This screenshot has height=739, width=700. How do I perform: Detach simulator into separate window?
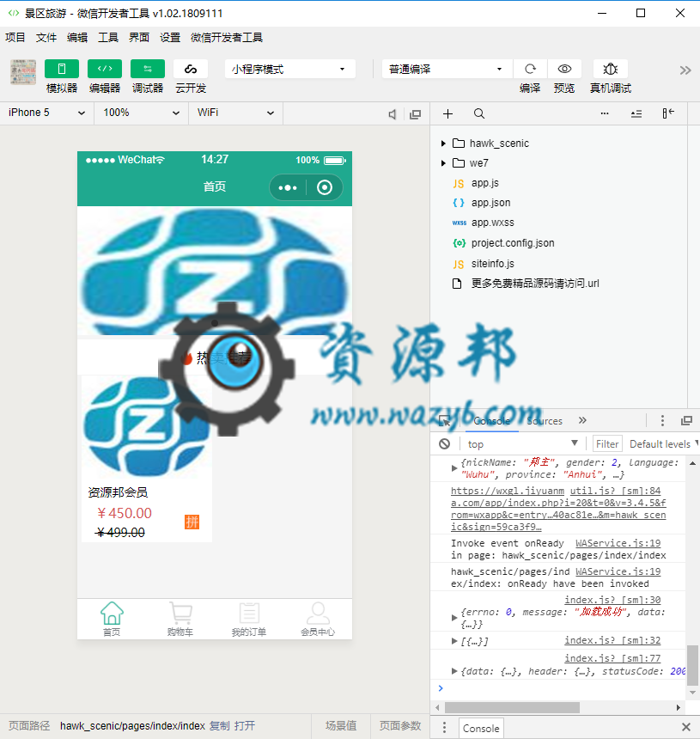pos(415,114)
